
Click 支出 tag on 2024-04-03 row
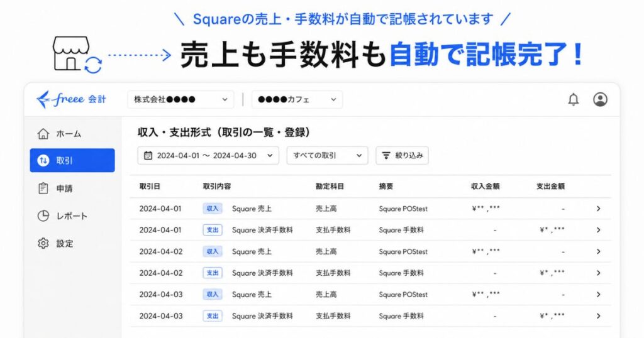tap(213, 316)
